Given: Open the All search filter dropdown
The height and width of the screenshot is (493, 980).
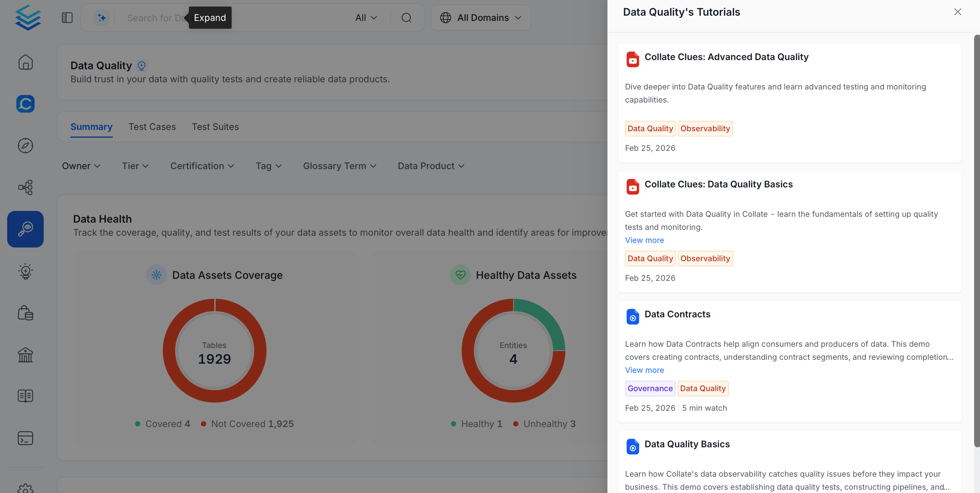Looking at the screenshot, I should 366,18.
